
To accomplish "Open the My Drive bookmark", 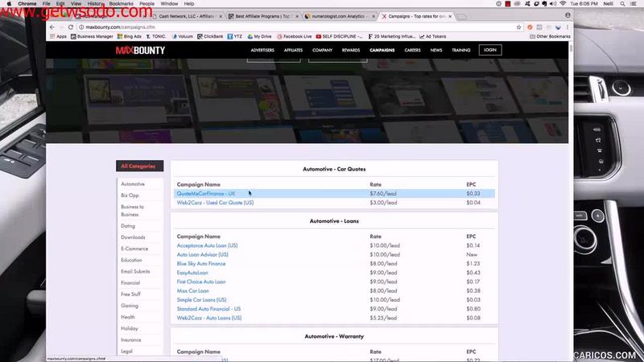I will [x=259, y=36].
